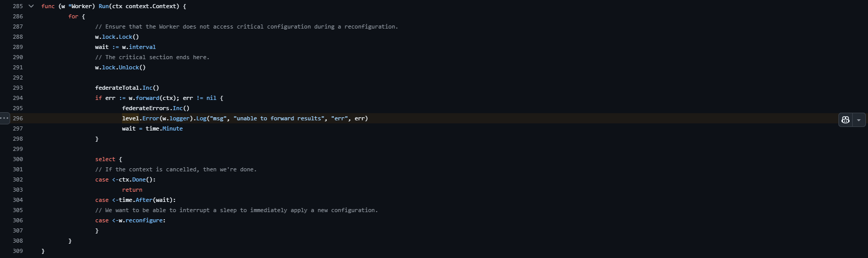Click the forward method call
This screenshot has height=258, width=868.
coord(148,98)
